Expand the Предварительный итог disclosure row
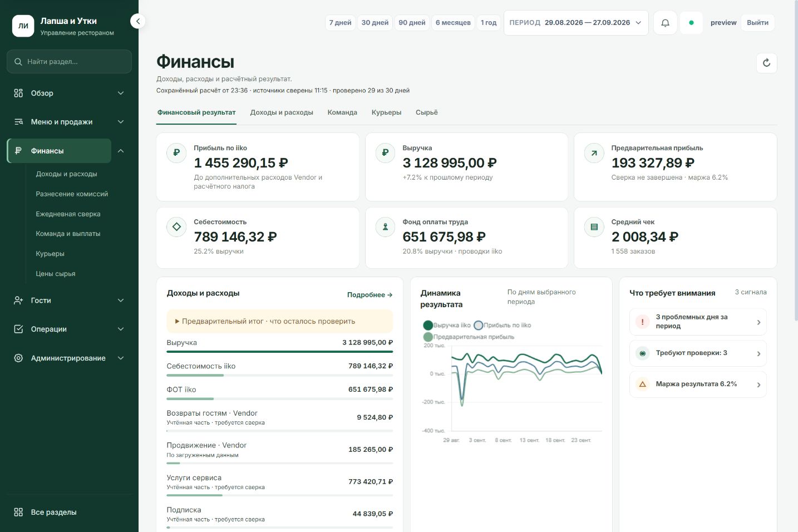Viewport: 798px width, 532px height. tap(280, 321)
